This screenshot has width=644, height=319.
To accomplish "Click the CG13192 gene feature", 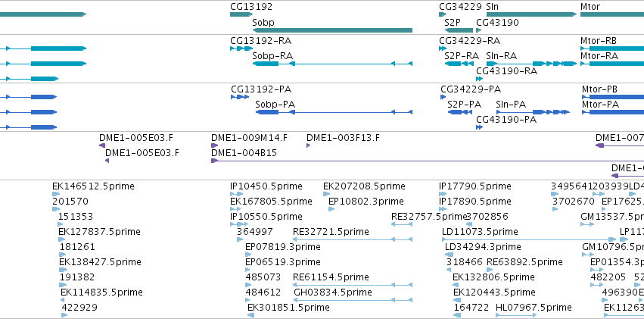I will click(241, 14).
